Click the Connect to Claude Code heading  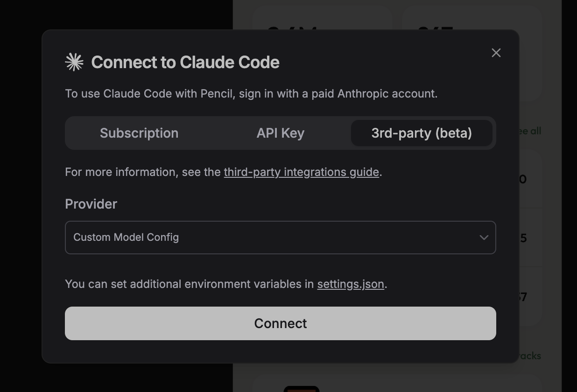[x=185, y=62]
